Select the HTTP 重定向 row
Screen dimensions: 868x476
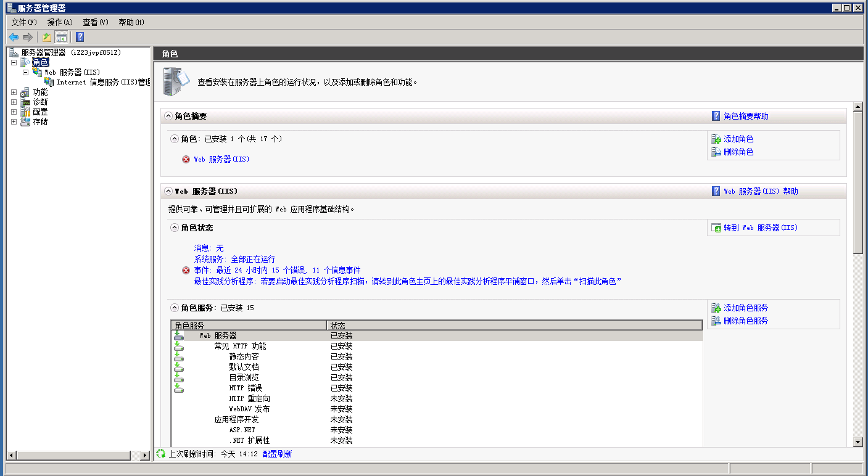[x=437, y=398]
